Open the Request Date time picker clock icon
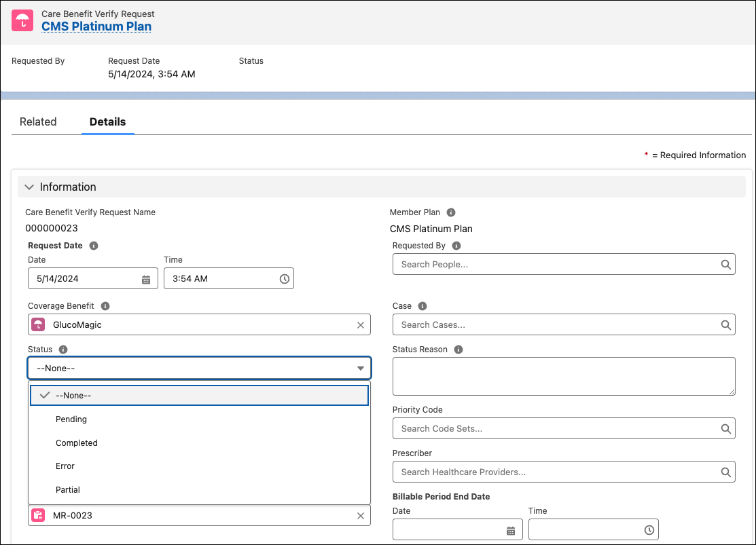 point(284,279)
